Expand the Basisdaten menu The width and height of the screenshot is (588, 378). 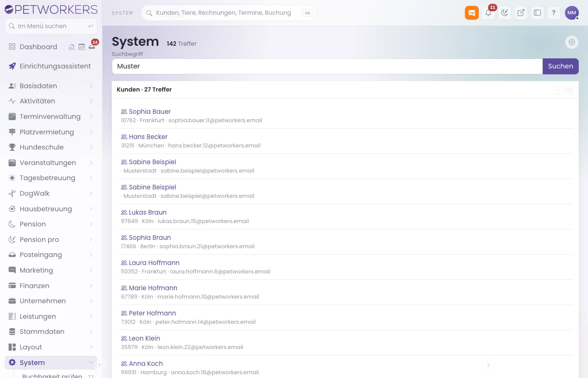click(x=51, y=86)
